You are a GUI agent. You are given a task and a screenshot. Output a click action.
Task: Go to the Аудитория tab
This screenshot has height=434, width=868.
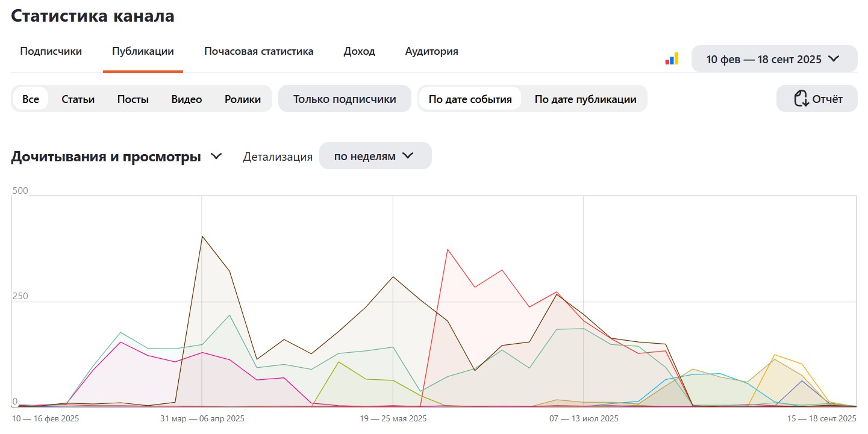coord(431,51)
